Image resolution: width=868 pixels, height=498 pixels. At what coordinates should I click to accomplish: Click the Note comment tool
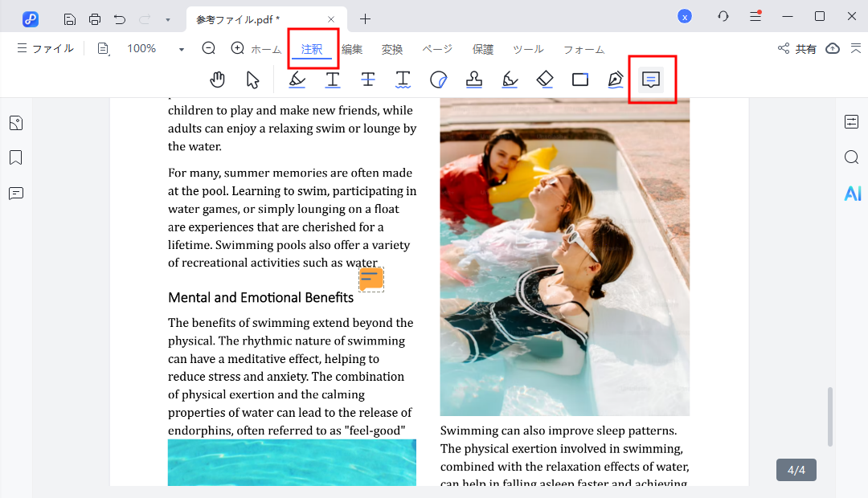[651, 80]
